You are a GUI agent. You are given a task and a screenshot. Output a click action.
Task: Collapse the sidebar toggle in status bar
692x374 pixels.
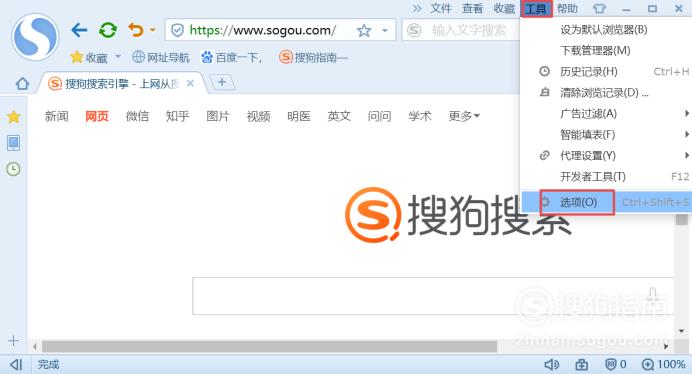(16, 364)
